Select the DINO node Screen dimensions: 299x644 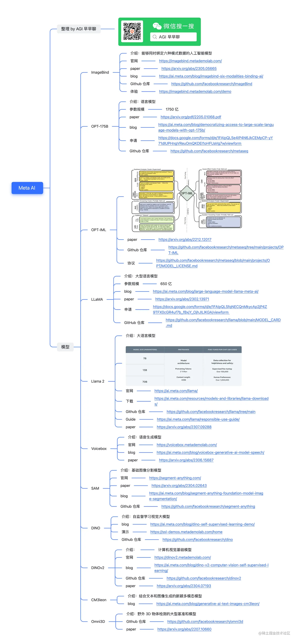click(96, 528)
